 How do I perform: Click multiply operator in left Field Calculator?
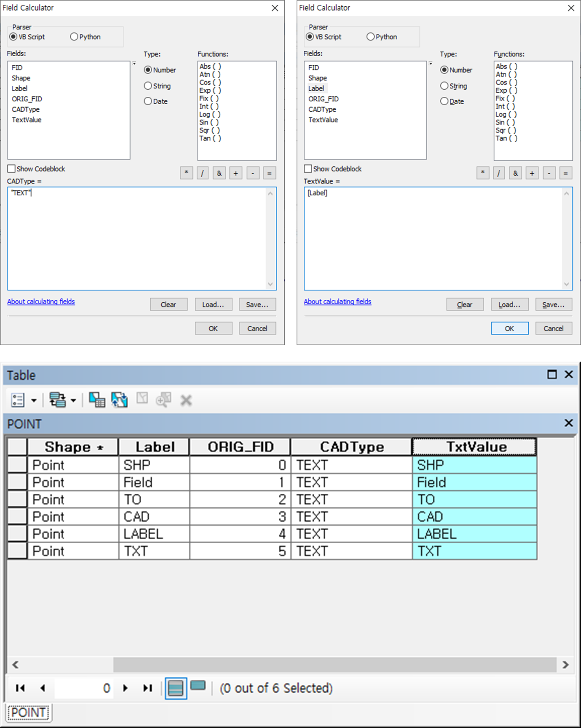[186, 173]
